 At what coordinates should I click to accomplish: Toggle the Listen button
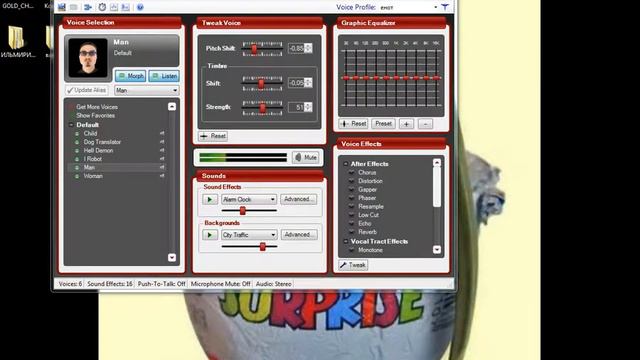pos(164,76)
